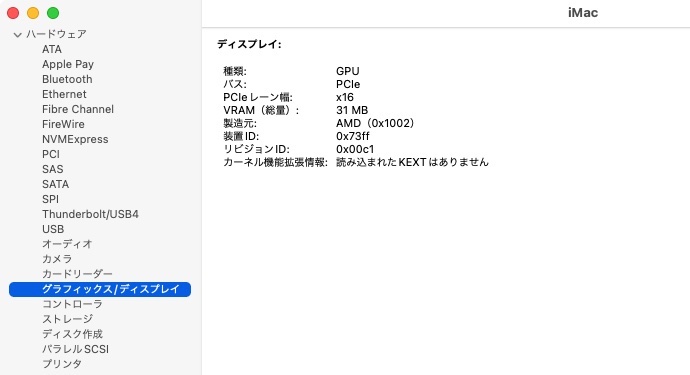Click the 31 MB VRAM value
The image size is (690, 375).
pos(352,110)
